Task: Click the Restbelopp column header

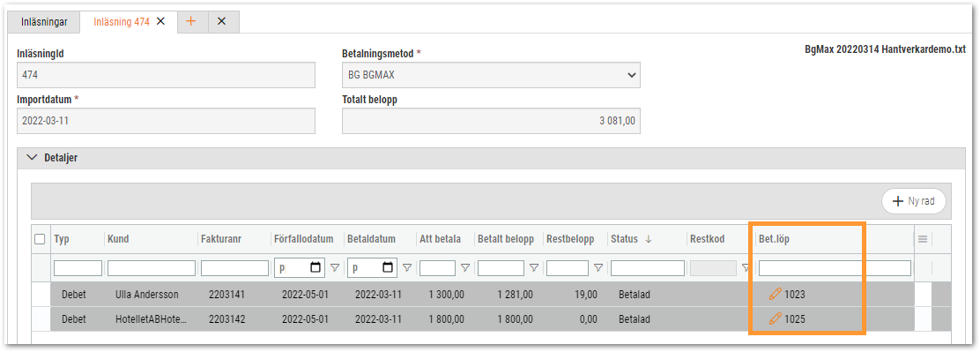Action: pyautogui.click(x=570, y=239)
